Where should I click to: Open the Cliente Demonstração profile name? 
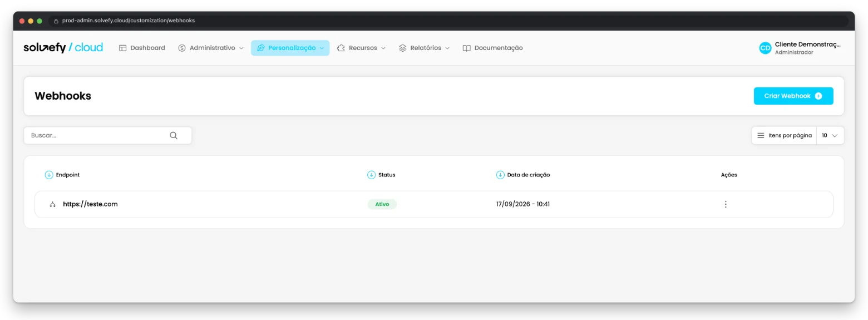click(x=808, y=44)
